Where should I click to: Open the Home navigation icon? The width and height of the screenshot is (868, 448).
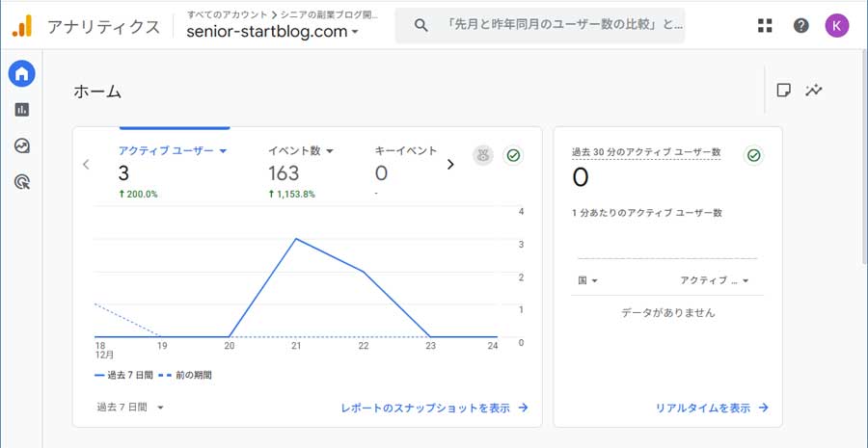tap(21, 73)
